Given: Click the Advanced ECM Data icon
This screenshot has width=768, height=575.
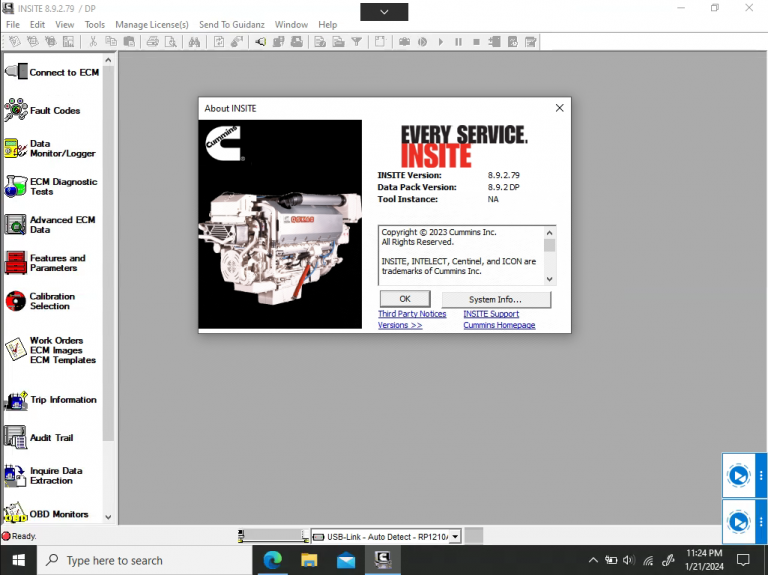Looking at the screenshot, I should [x=15, y=225].
